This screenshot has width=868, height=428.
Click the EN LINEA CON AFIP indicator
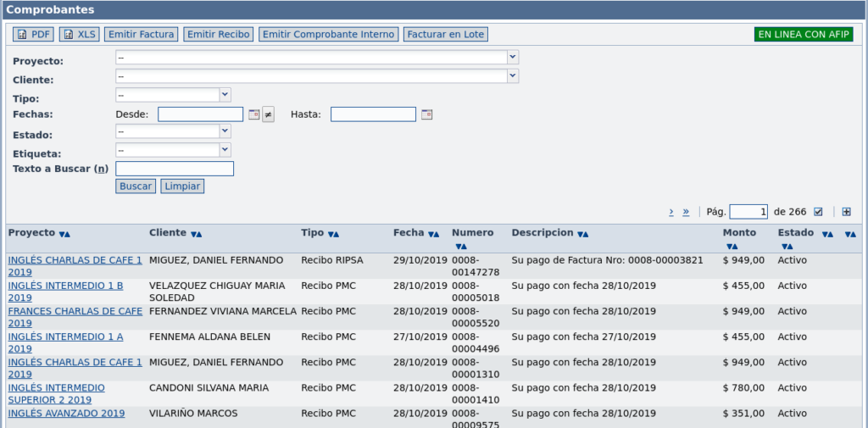click(804, 35)
